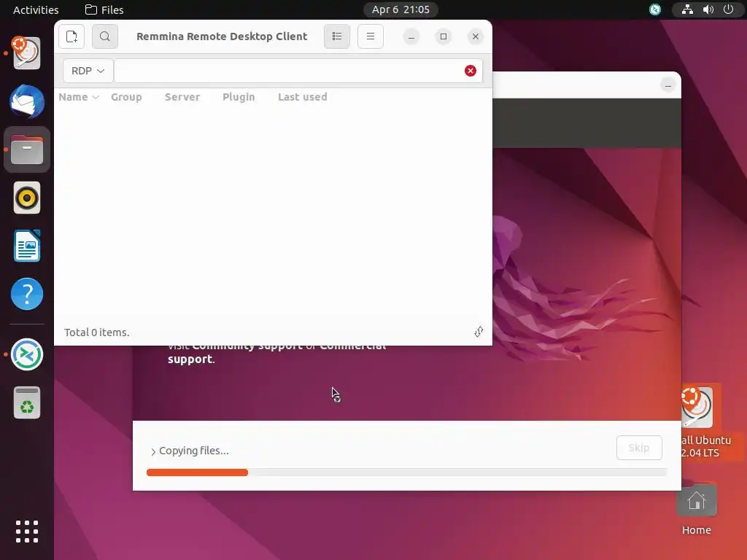
Task: Minimize the Remmina window
Action: coord(411,36)
